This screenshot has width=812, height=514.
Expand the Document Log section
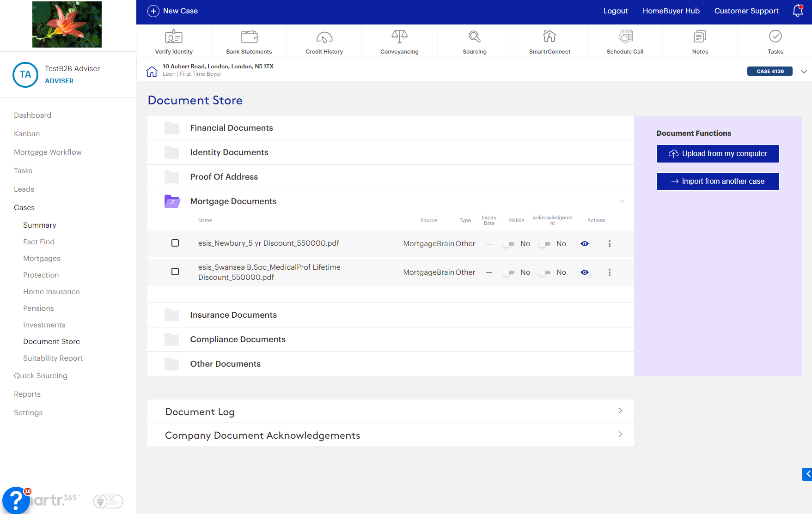(391, 411)
